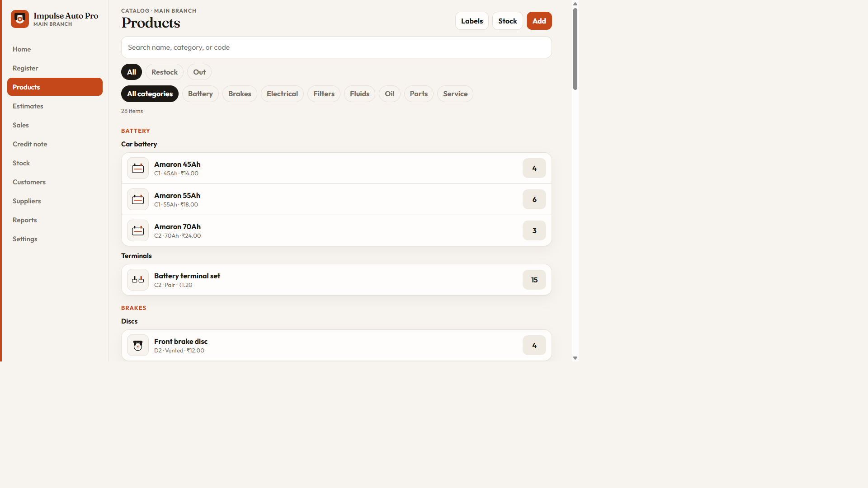Click the quantity 4 on Amaron 45Ah
The image size is (868, 488).
534,168
